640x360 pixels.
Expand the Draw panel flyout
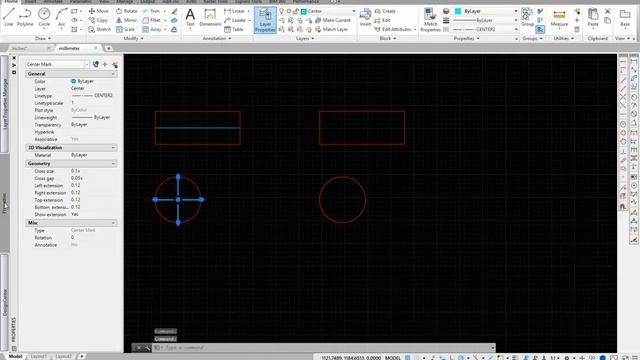click(x=43, y=38)
